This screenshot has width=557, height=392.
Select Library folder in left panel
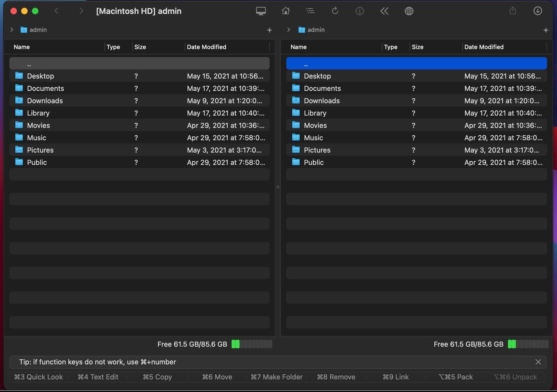[140, 113]
